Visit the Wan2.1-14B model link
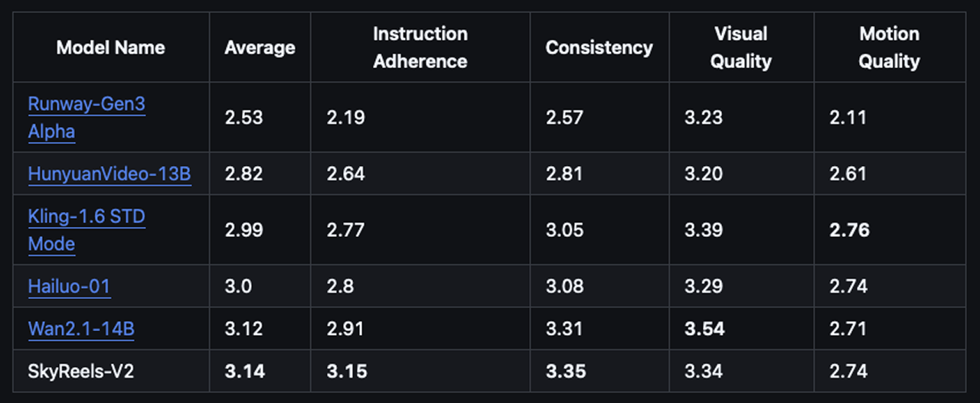 click(x=81, y=329)
